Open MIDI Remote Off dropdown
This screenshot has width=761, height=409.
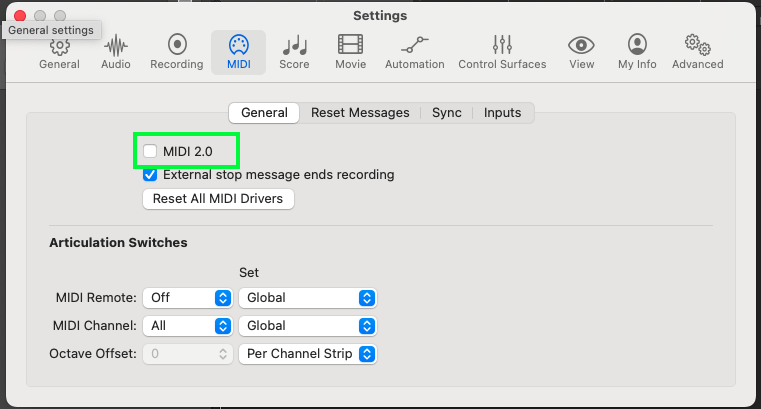click(x=187, y=298)
